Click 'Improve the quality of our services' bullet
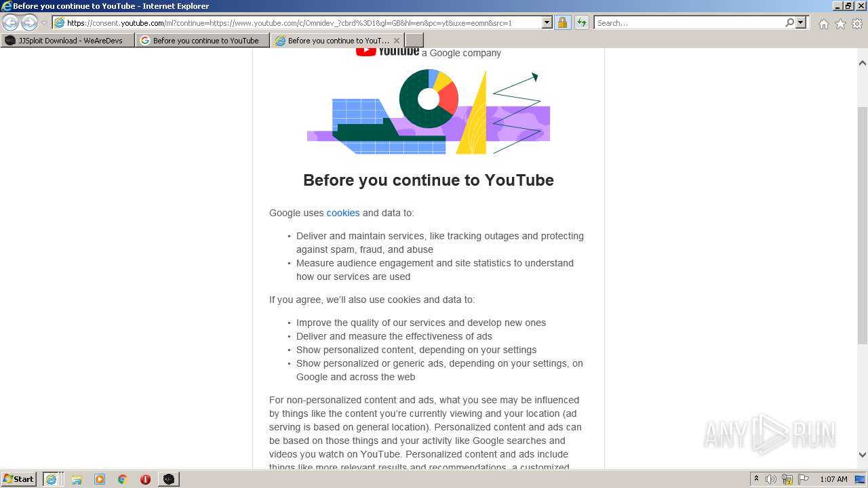Screen dimensions: 868x488 pos(421,323)
